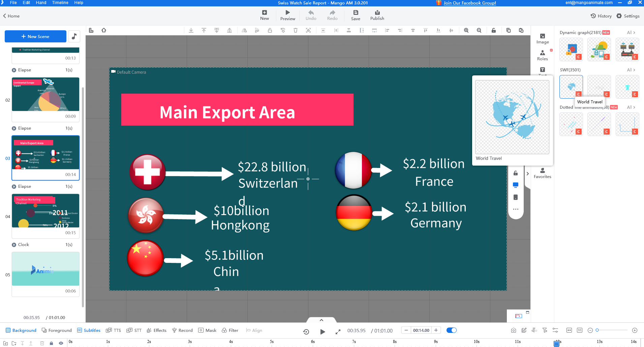Open the TTS tool

[x=113, y=330]
